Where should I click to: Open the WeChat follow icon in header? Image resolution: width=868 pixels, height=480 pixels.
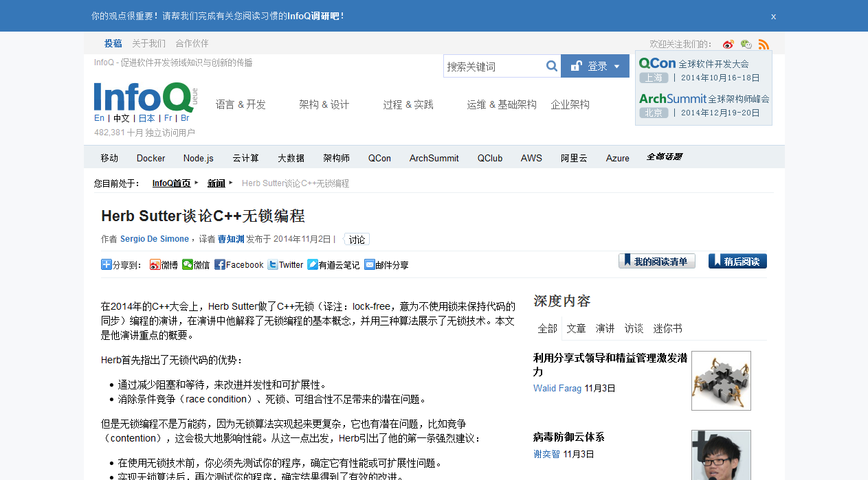coord(746,45)
